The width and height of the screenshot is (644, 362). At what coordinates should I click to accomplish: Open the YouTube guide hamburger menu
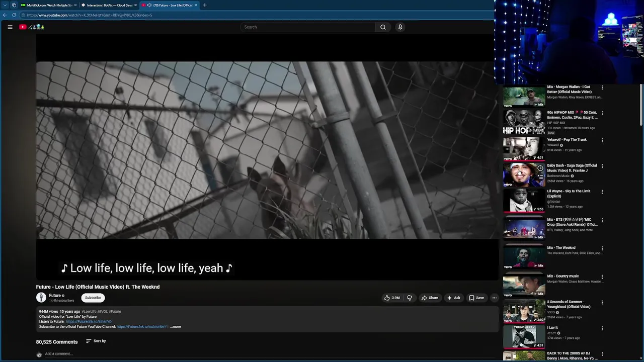tap(10, 27)
